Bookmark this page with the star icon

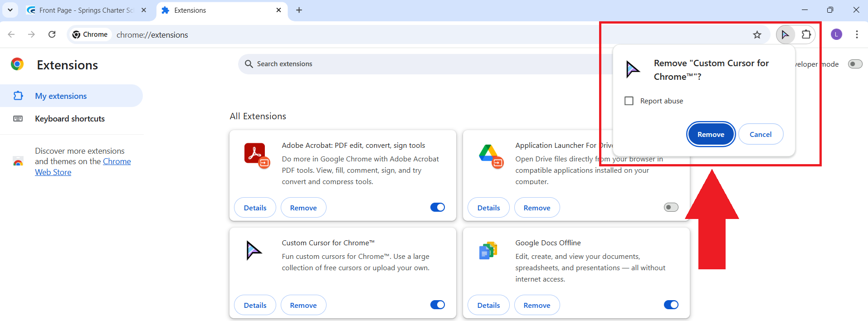[x=757, y=35]
